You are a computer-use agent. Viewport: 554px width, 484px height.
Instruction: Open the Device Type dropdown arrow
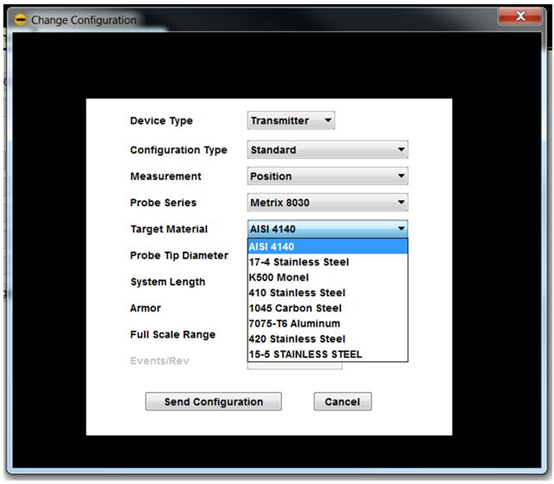tap(328, 120)
